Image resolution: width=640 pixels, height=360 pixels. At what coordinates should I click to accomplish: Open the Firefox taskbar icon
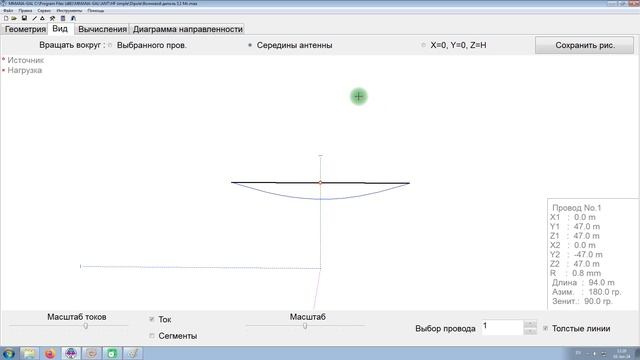[50, 353]
